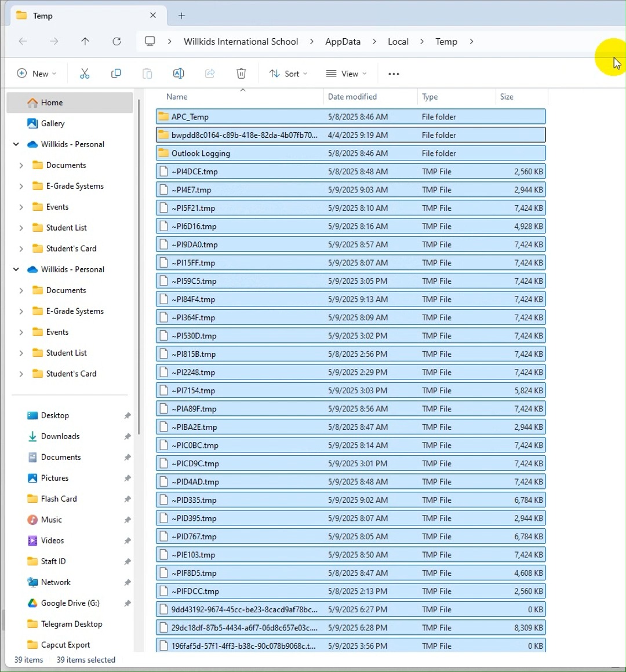
Task: Expand the first E-Grade Systems folder
Action: [21, 186]
